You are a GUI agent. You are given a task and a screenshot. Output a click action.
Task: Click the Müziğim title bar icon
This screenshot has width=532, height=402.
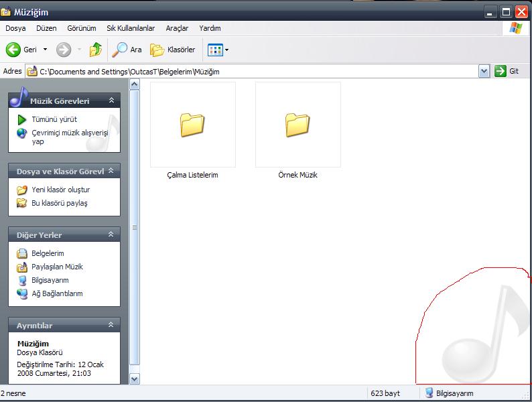point(6,12)
